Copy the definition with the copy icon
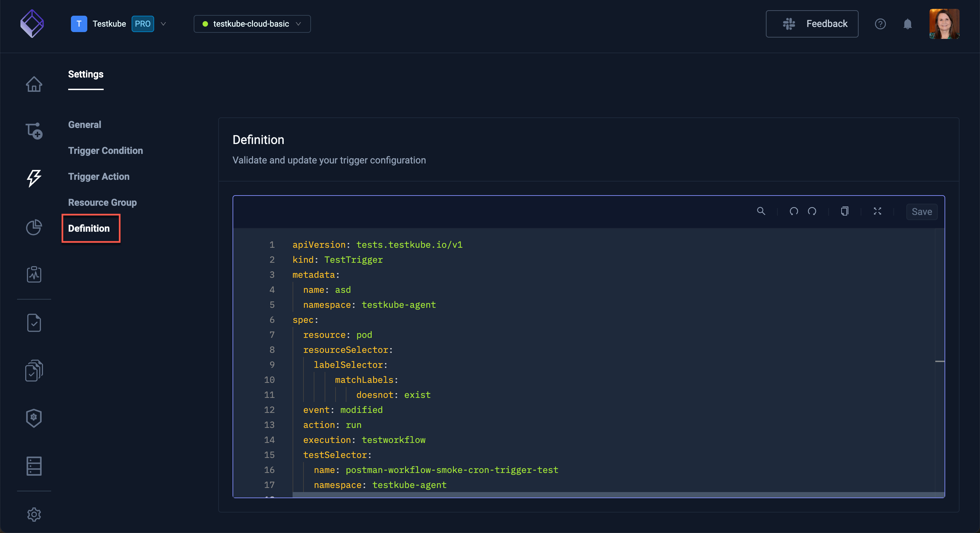Image resolution: width=980 pixels, height=533 pixels. 844,211
